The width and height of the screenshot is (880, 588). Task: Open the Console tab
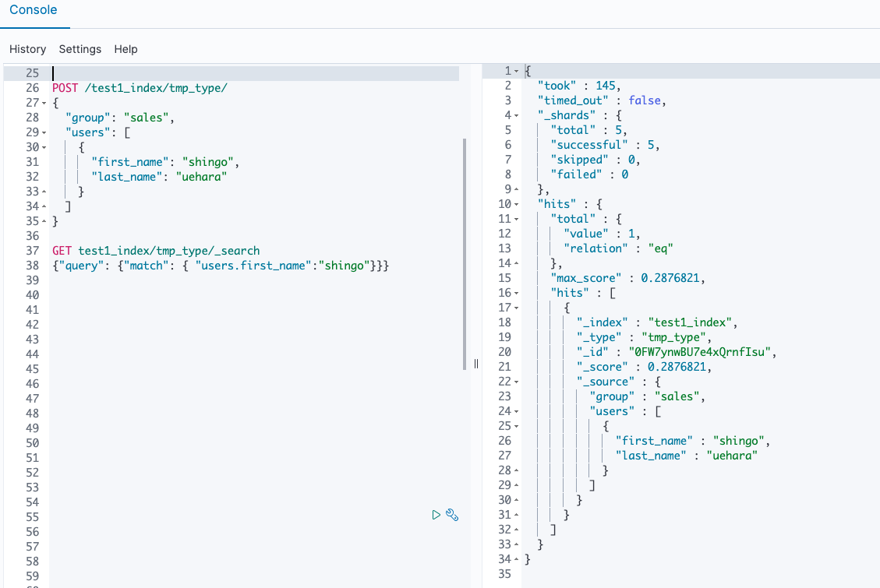(x=33, y=10)
